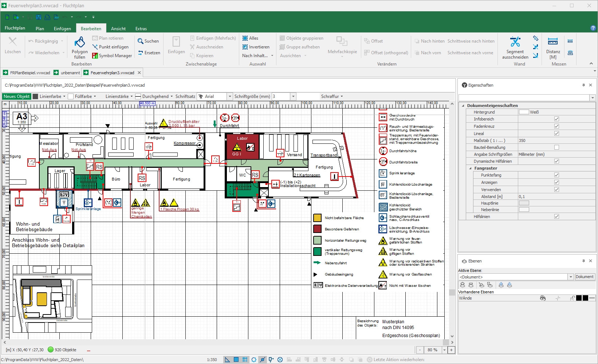Switch to FRPlanBeispiel.vvwcad document tab

pyautogui.click(x=27, y=73)
